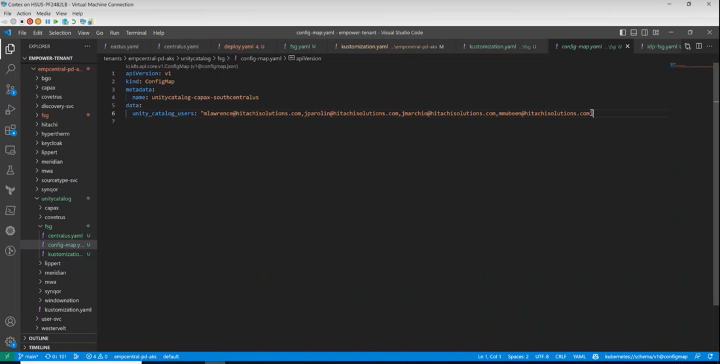Screen dimensions: 720x364
Task: Open the Media menu of the VM window
Action: pos(43,13)
